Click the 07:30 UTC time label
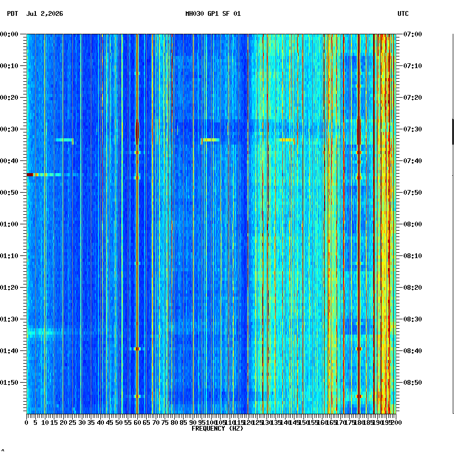The height and width of the screenshot is (456, 476). tap(413, 129)
